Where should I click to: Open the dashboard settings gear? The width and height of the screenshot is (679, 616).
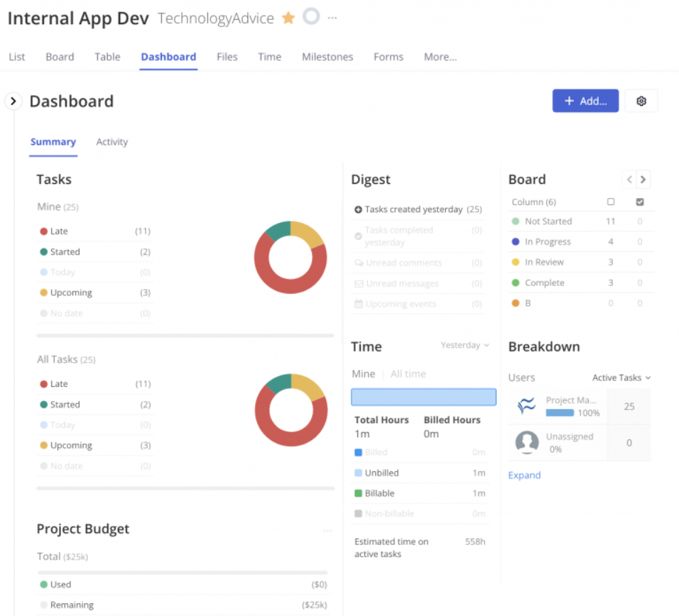pyautogui.click(x=641, y=101)
